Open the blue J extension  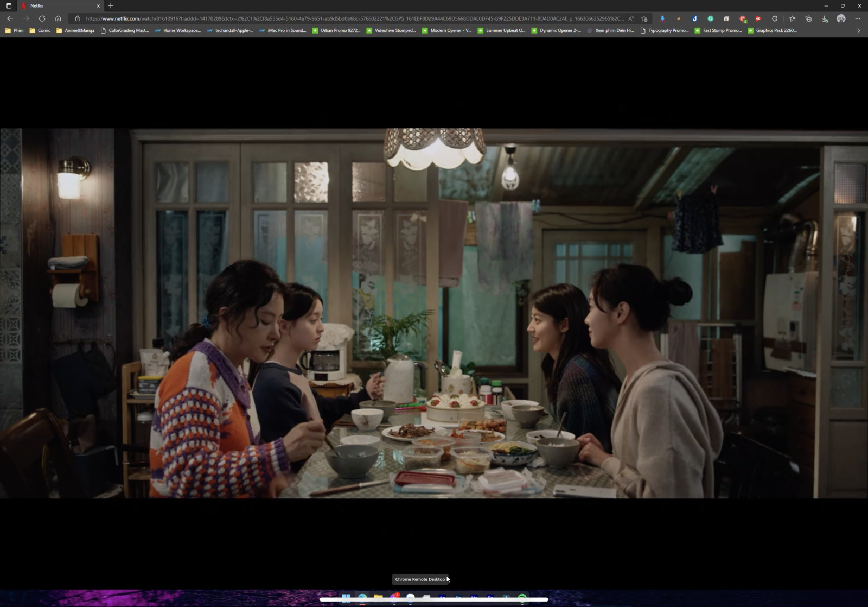click(x=694, y=18)
